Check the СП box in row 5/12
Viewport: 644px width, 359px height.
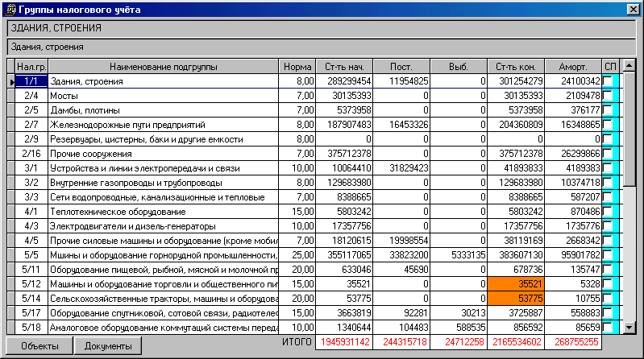pos(608,284)
